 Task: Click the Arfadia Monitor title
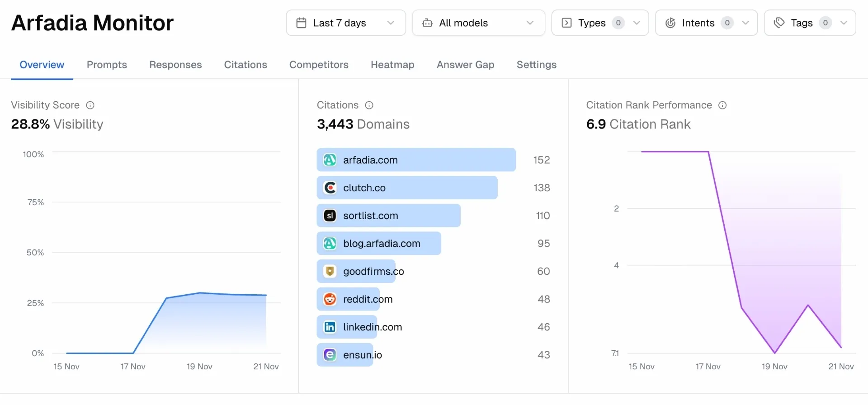93,23
